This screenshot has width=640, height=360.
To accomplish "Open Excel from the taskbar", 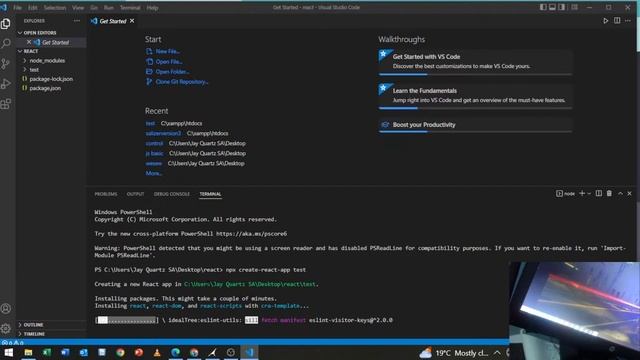I will click(x=47, y=353).
